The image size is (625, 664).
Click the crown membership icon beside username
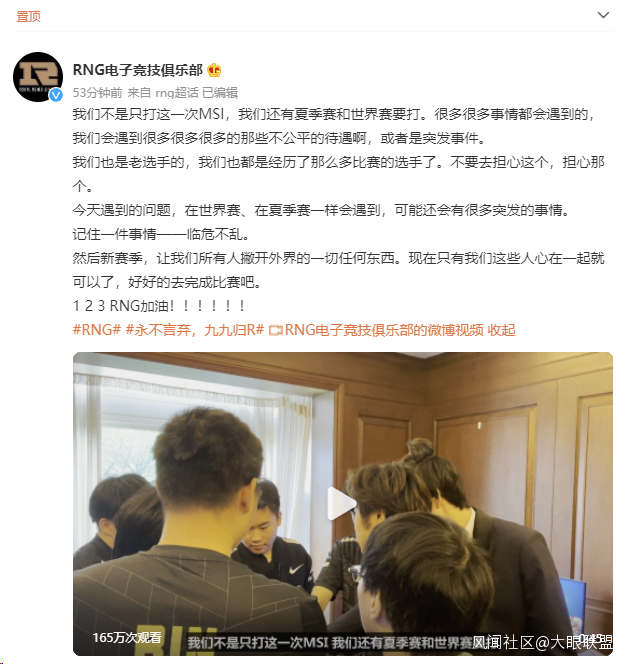214,70
